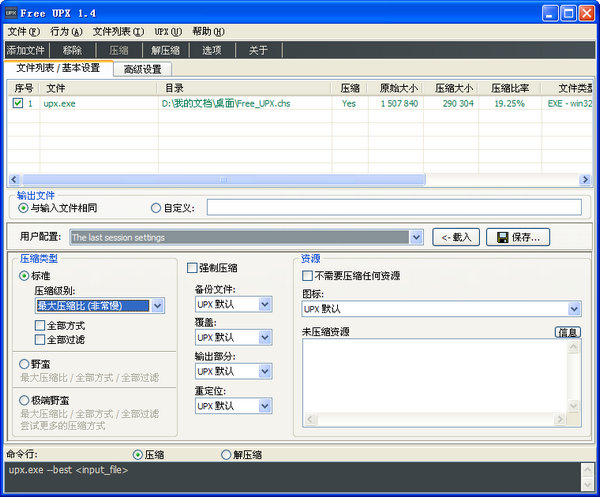
Task: Click the 信息 button
Action: (x=567, y=332)
